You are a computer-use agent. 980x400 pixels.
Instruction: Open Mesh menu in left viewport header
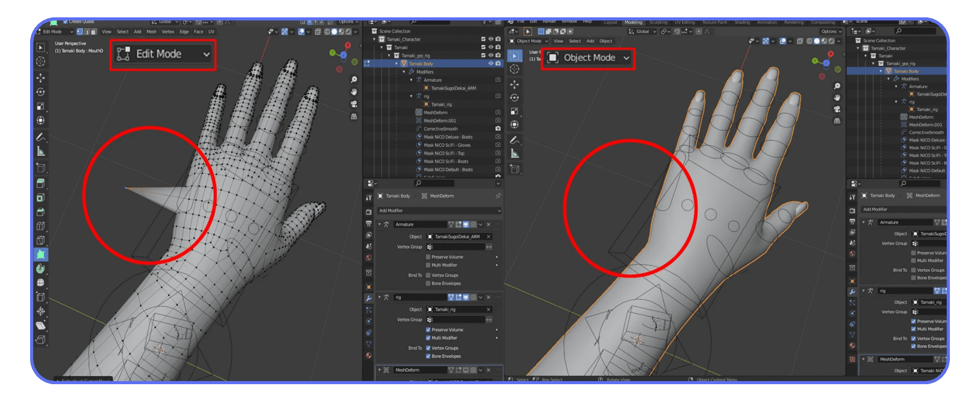[x=152, y=32]
